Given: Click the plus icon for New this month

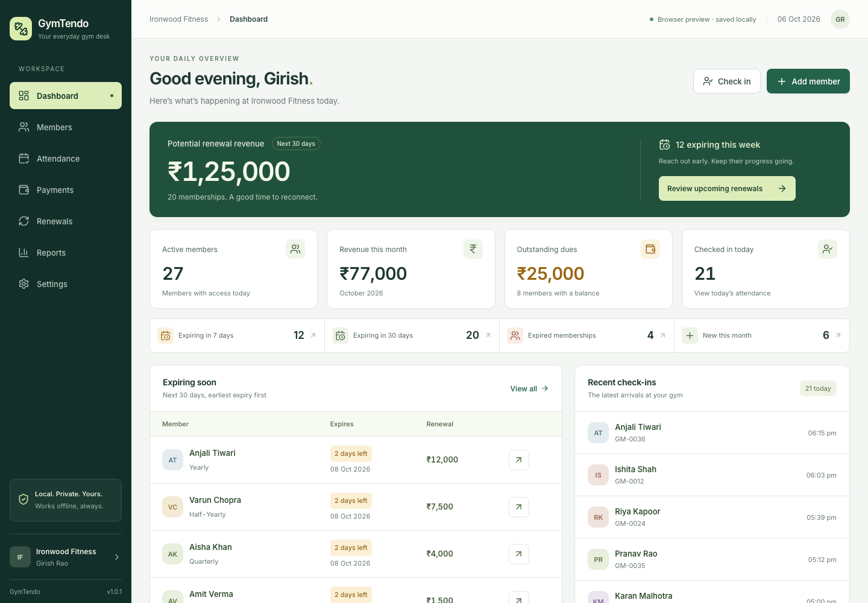Looking at the screenshot, I should (690, 336).
